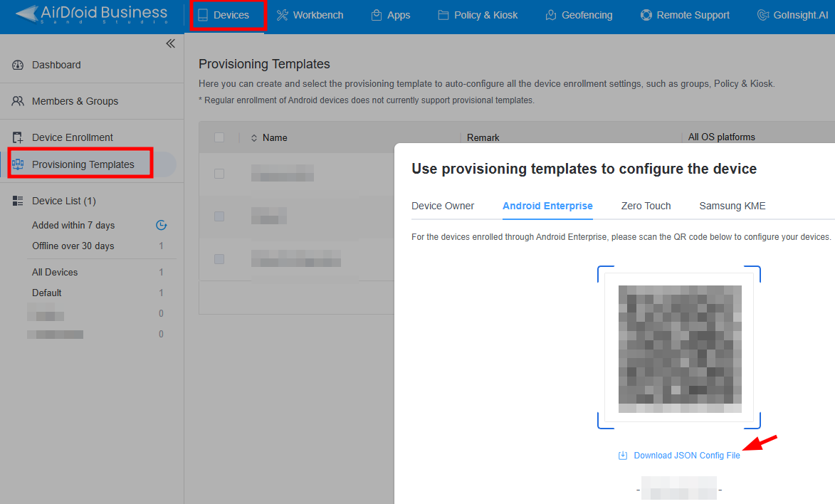This screenshot has height=504, width=835.
Task: Click the Device List icon
Action: [18, 201]
